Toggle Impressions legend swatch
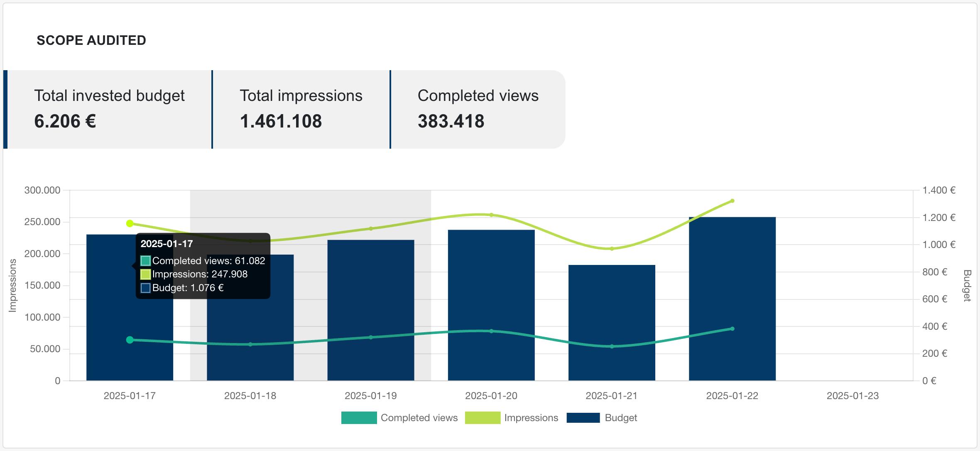980x451 pixels. (x=483, y=418)
